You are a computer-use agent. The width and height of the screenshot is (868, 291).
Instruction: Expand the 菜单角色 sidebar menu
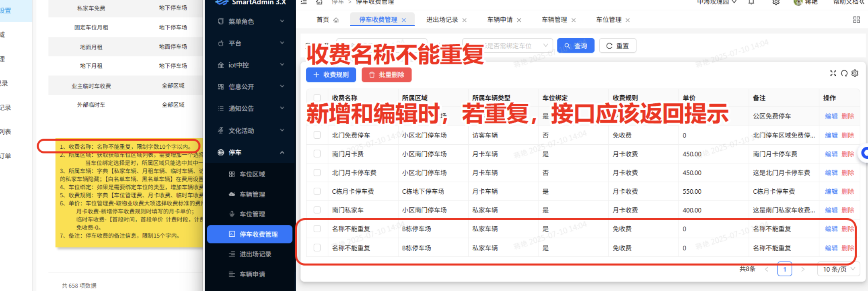click(x=251, y=21)
